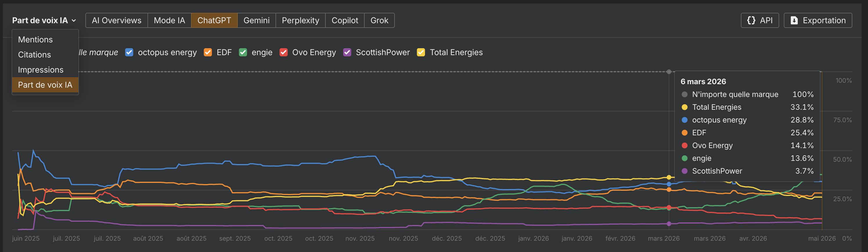
Task: Click the octopus energy 28.8% tooltip row
Action: (x=747, y=120)
